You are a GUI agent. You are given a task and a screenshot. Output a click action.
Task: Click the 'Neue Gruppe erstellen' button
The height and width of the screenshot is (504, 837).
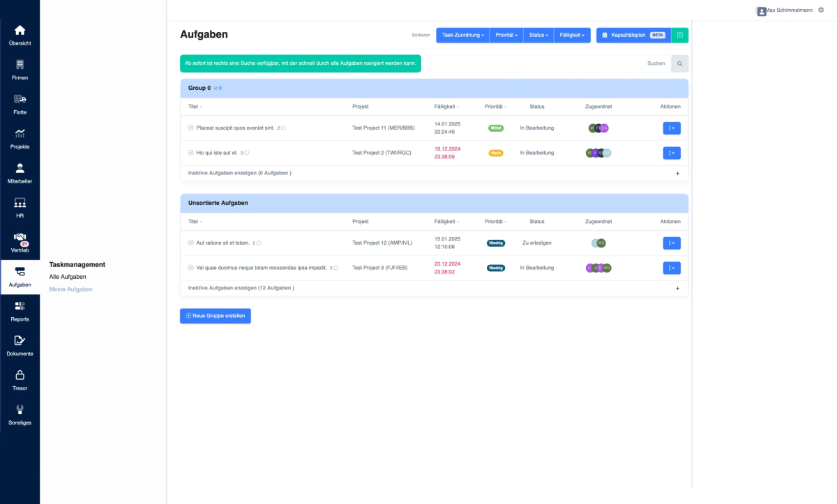pos(215,315)
